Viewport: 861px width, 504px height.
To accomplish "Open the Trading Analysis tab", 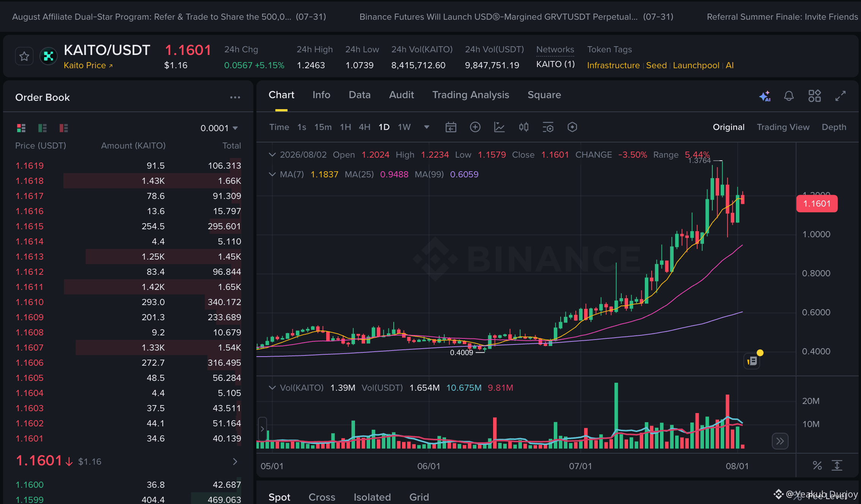I will click(x=471, y=95).
